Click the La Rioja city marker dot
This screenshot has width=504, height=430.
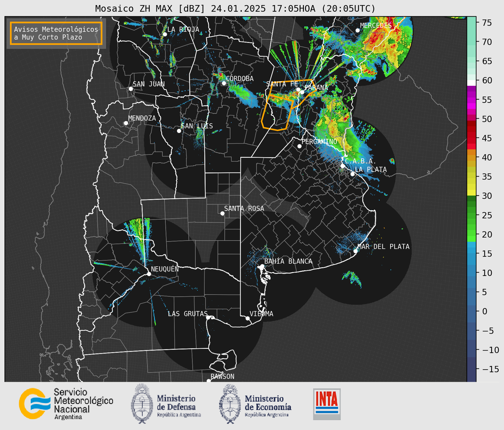tap(165, 34)
